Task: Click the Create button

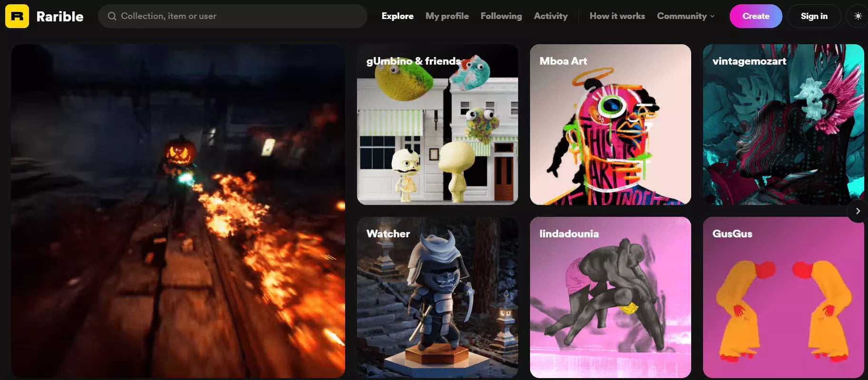Action: pos(756,16)
